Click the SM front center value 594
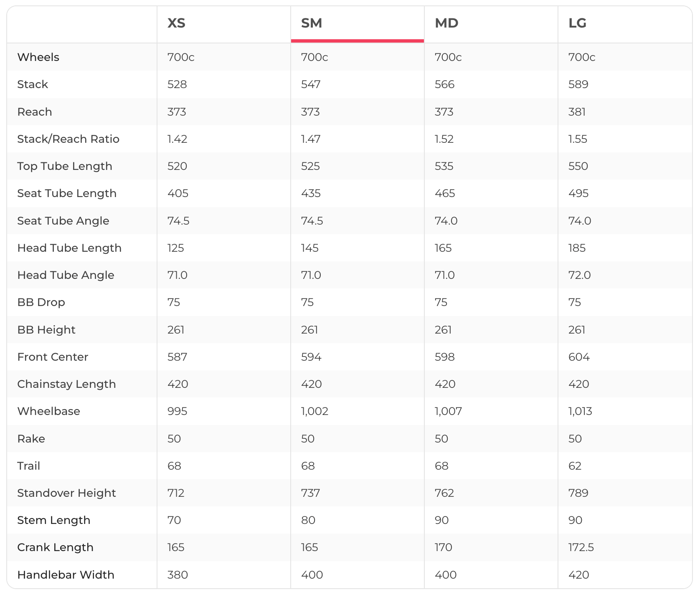Viewport: 700px width, 597px height. pyautogui.click(x=311, y=357)
